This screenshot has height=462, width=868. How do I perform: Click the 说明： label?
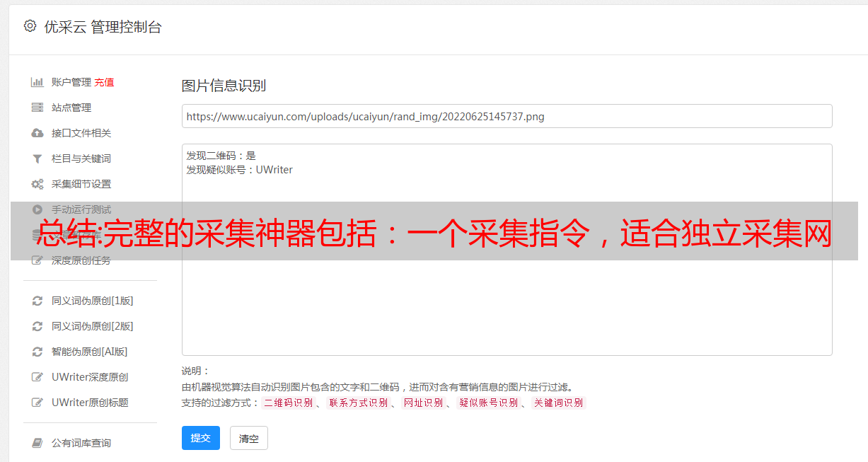pyautogui.click(x=196, y=371)
